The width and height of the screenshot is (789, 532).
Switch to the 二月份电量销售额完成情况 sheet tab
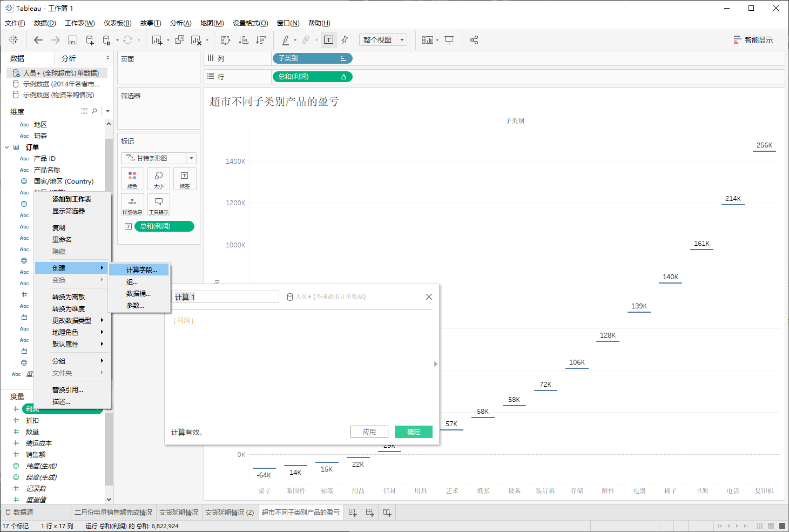pyautogui.click(x=113, y=513)
